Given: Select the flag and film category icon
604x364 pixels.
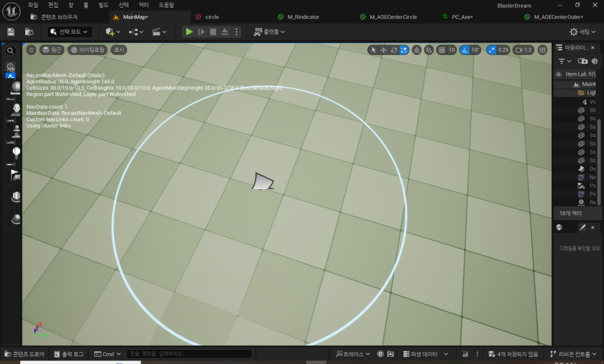Looking at the screenshot, I should tap(15, 175).
